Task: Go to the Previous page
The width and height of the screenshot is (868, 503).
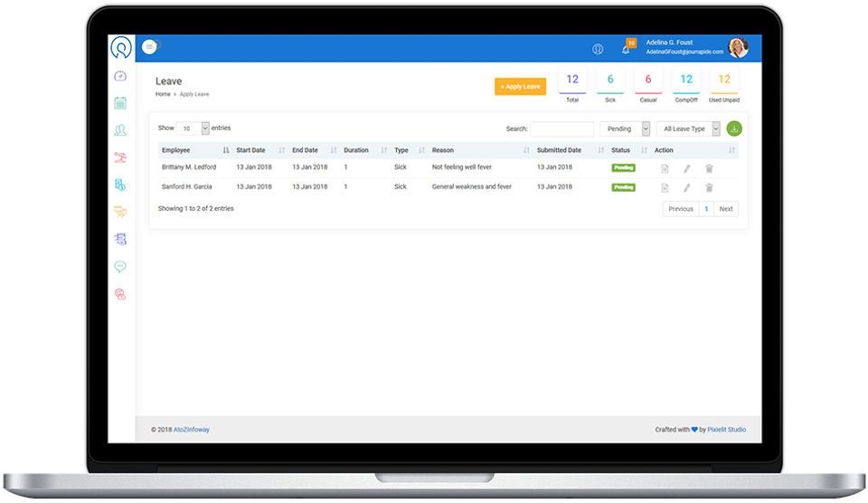Action: point(680,209)
